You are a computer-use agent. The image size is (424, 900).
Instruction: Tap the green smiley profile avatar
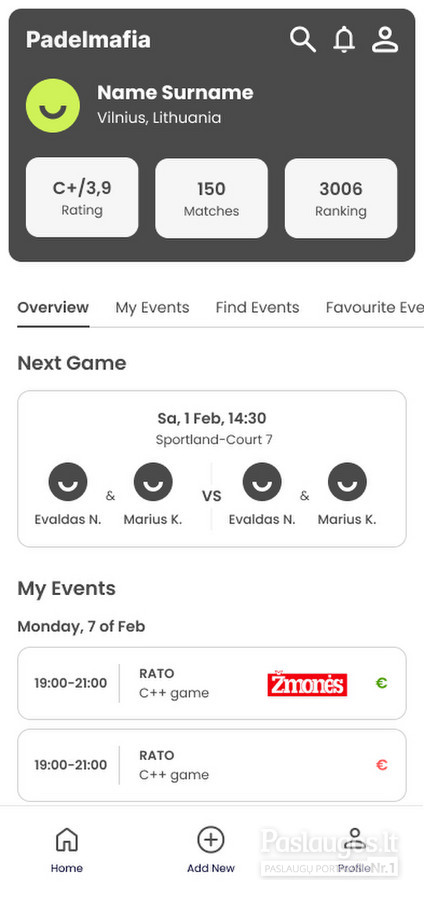(53, 106)
